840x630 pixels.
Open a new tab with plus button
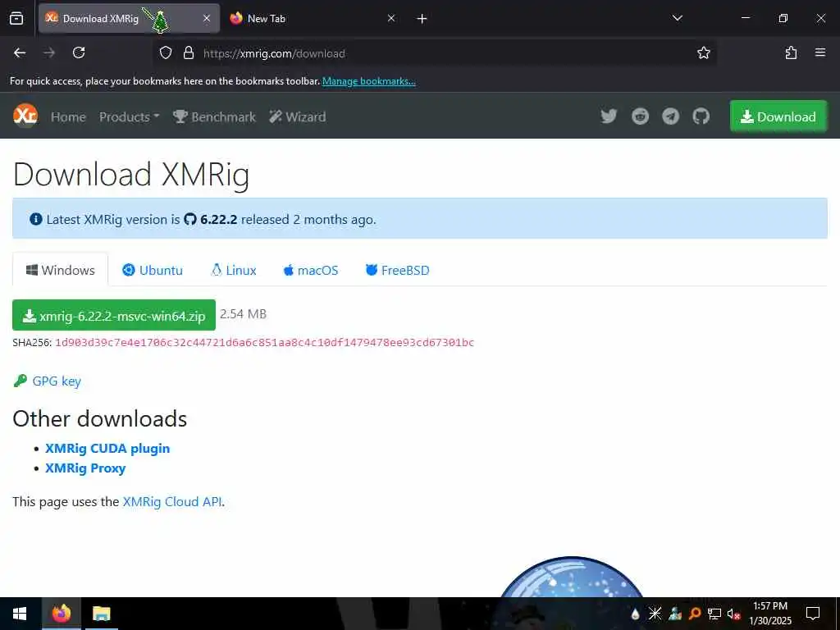point(422,19)
